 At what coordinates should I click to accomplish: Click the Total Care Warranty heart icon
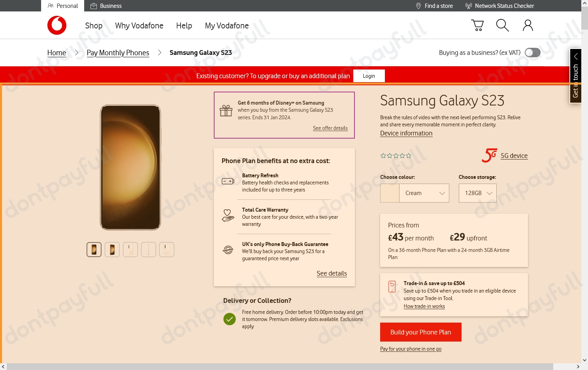[228, 216]
